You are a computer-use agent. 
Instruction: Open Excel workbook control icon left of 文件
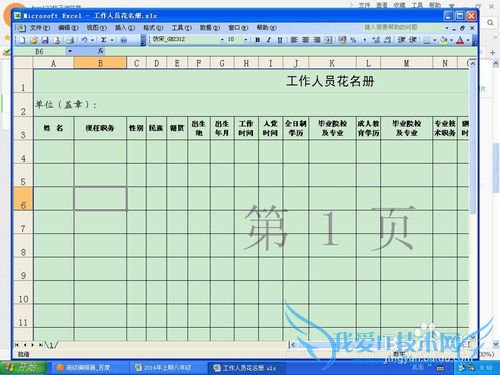click(21, 28)
